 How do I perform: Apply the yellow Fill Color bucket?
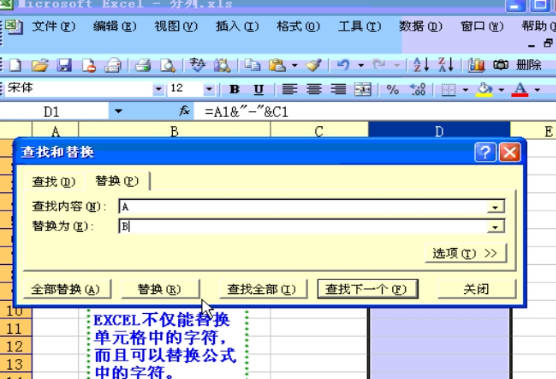click(x=484, y=90)
